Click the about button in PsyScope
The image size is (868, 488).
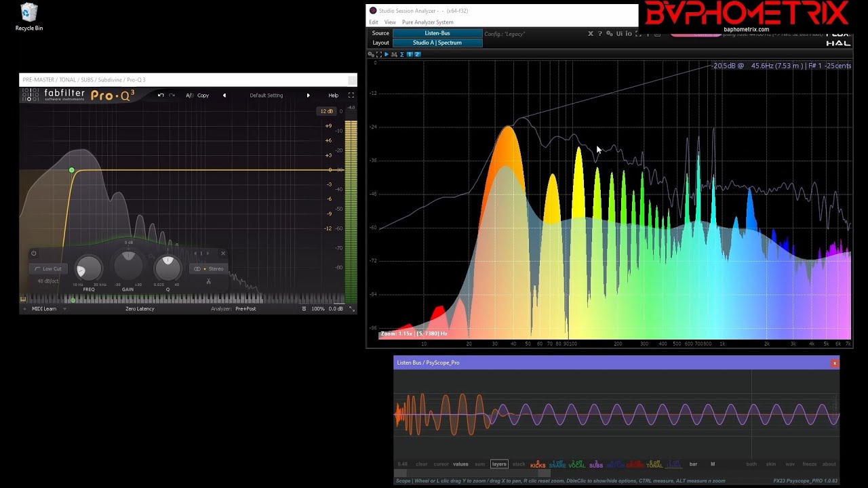click(829, 464)
